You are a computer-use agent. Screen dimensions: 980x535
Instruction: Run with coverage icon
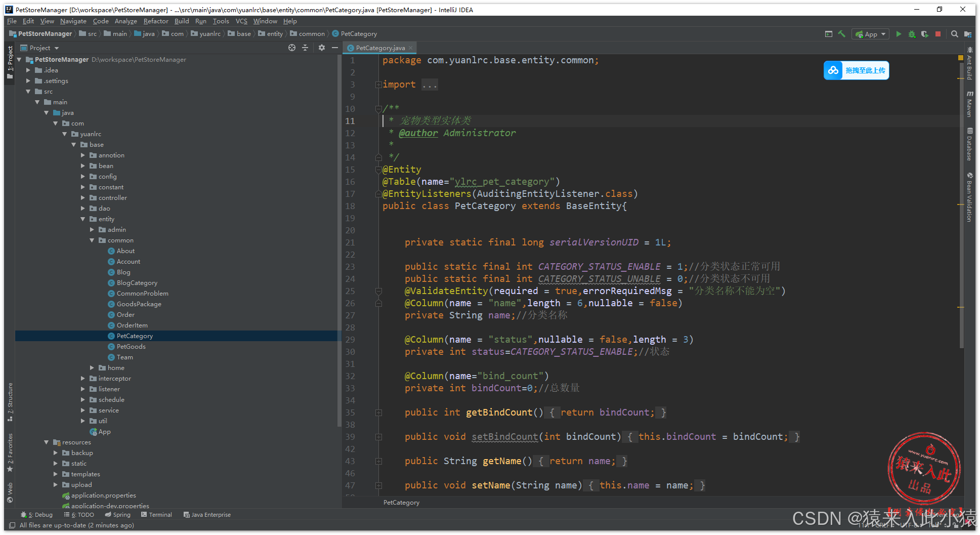point(925,34)
